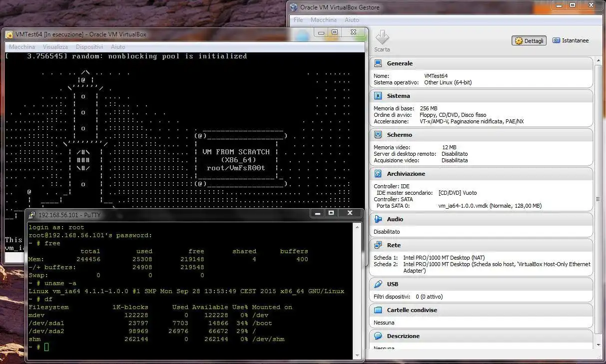
Task: Click the 'Scheda 2' host-only adapter entry
Action: point(482,267)
